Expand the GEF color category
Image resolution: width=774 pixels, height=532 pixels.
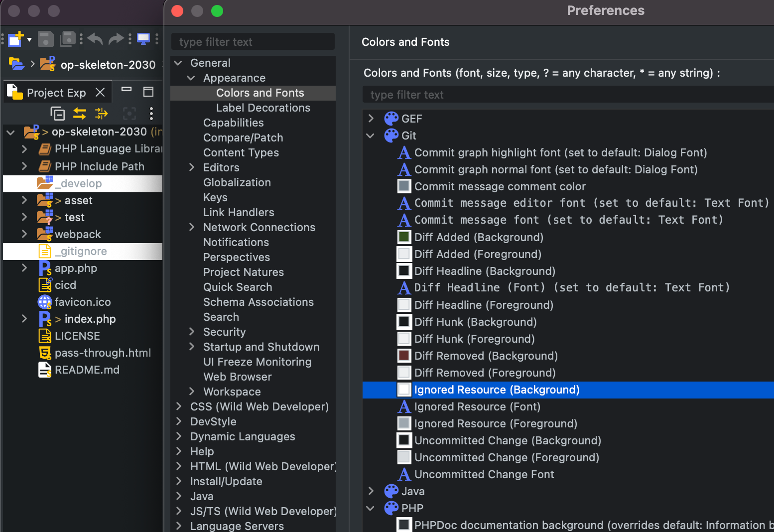[x=371, y=119]
